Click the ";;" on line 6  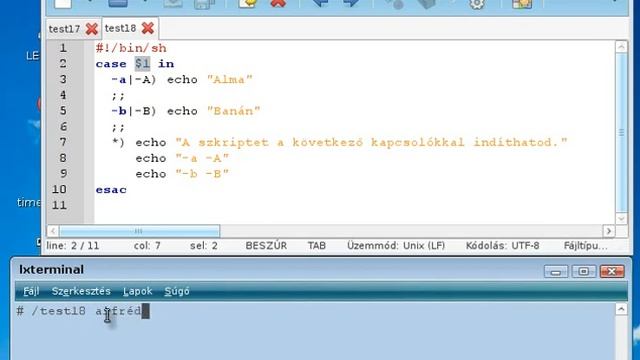(118, 127)
